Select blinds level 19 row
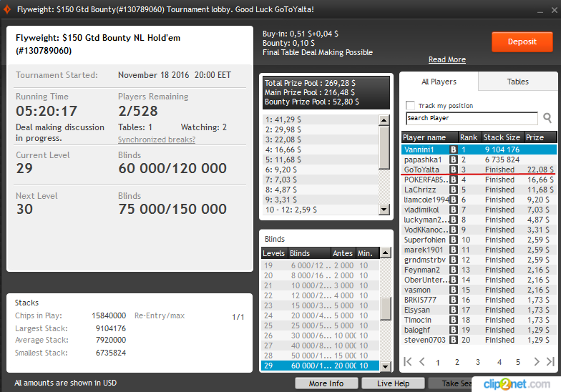Viewport: 561px width, 392px height. pos(321,265)
